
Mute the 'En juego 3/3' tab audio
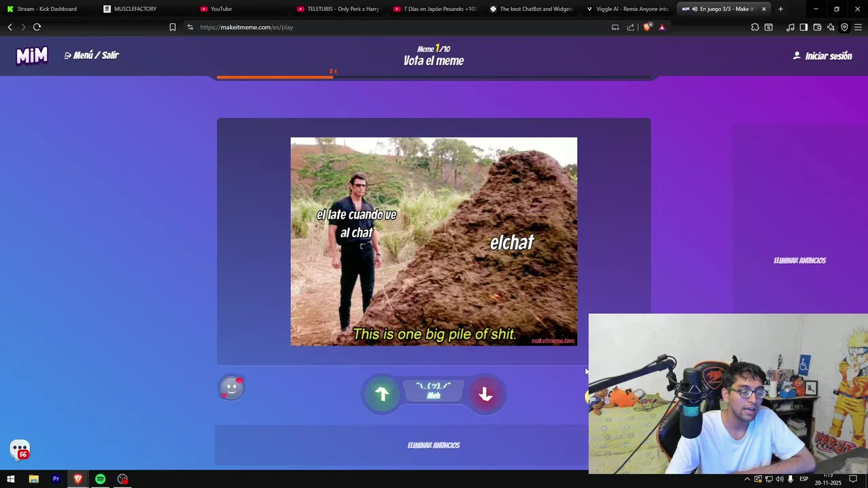694,9
